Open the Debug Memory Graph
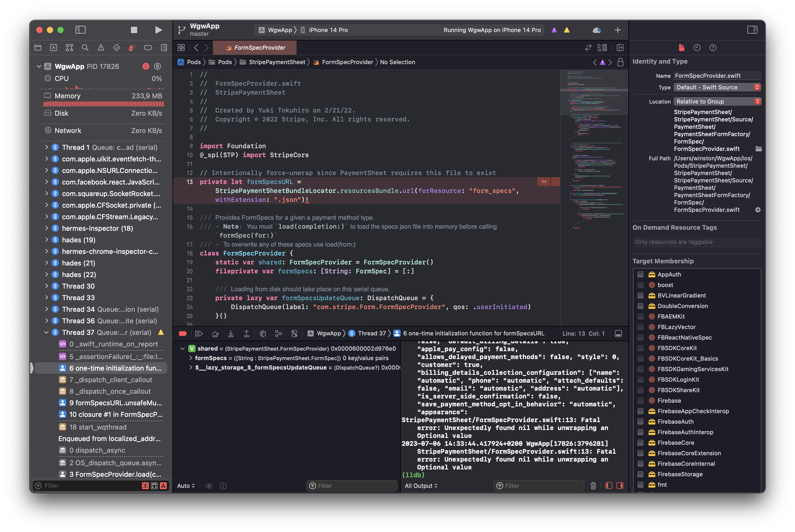795x532 pixels. [x=279, y=334]
